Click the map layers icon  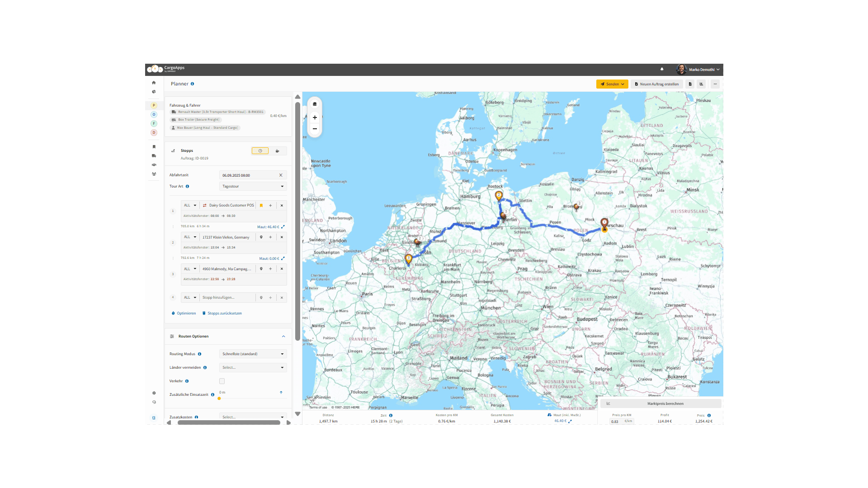pos(315,104)
